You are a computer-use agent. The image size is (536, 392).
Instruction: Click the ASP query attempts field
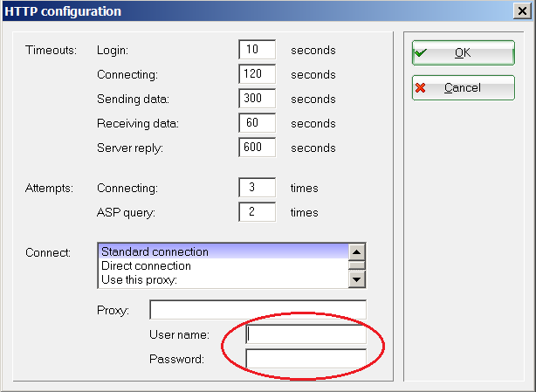tap(257, 212)
